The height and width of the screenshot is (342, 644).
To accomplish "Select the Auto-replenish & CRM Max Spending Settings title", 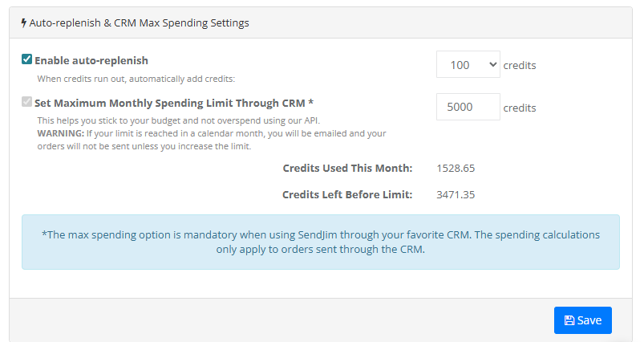I will (x=139, y=23).
